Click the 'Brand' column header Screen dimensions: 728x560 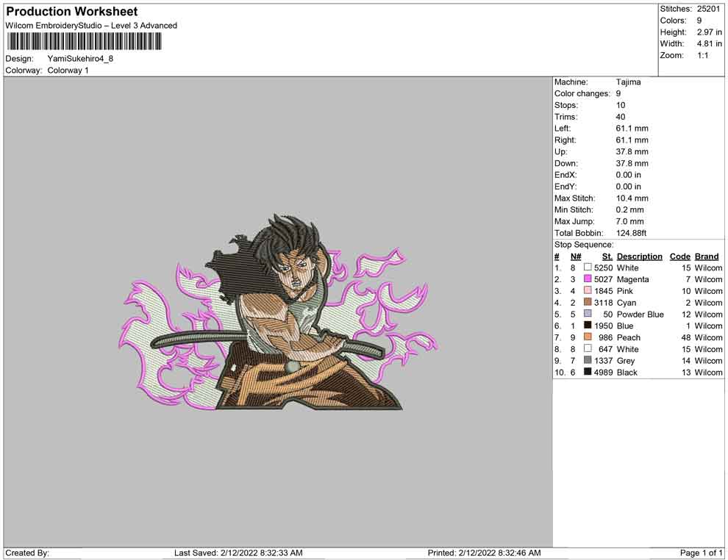[x=707, y=256]
